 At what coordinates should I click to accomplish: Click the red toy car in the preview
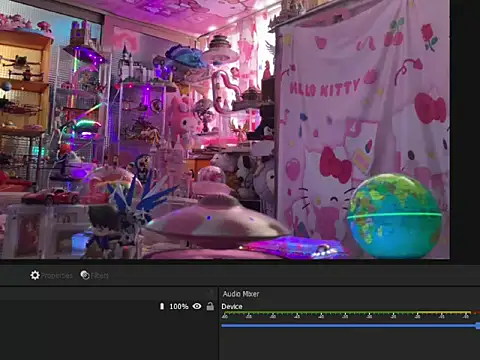pos(51,196)
